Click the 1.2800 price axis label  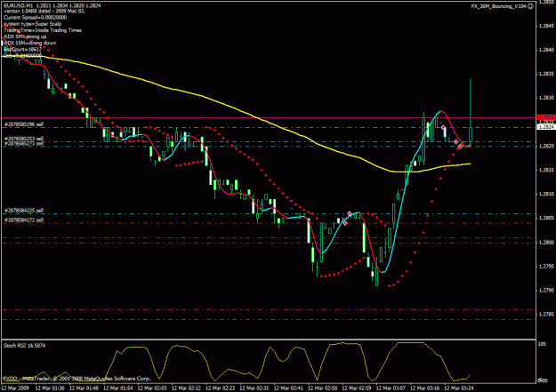tap(545, 243)
